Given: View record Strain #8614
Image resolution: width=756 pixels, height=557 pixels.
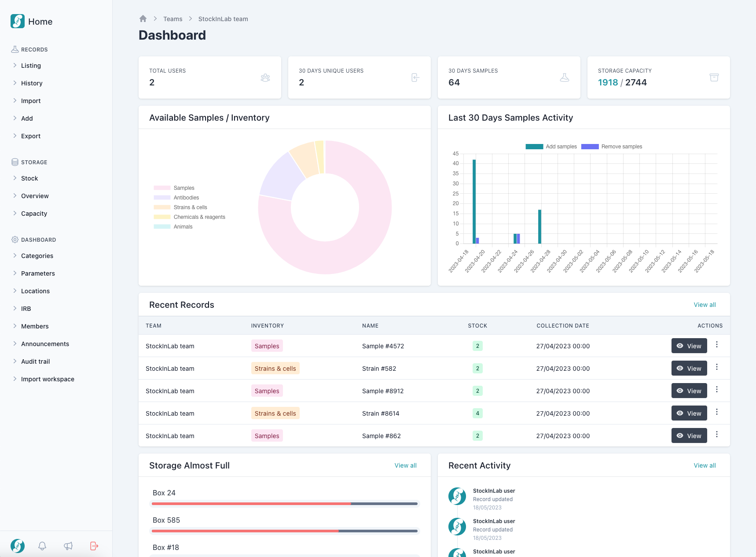Looking at the screenshot, I should (x=689, y=413).
